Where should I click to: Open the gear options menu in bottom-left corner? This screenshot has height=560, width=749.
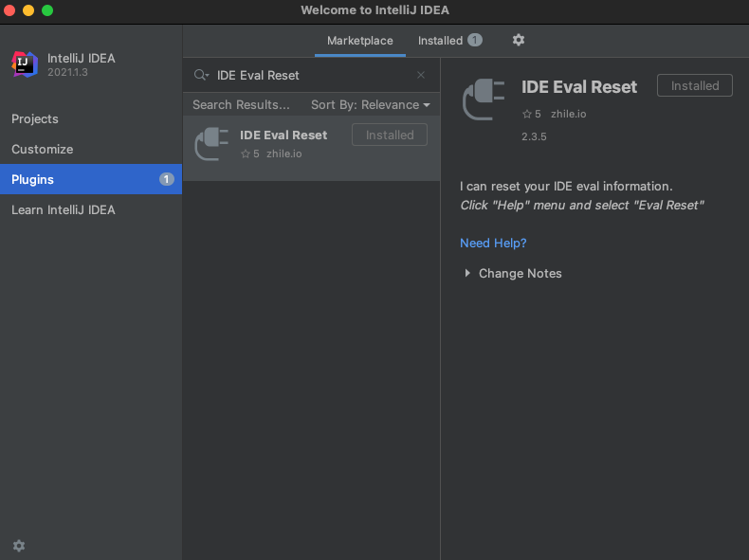[19, 546]
